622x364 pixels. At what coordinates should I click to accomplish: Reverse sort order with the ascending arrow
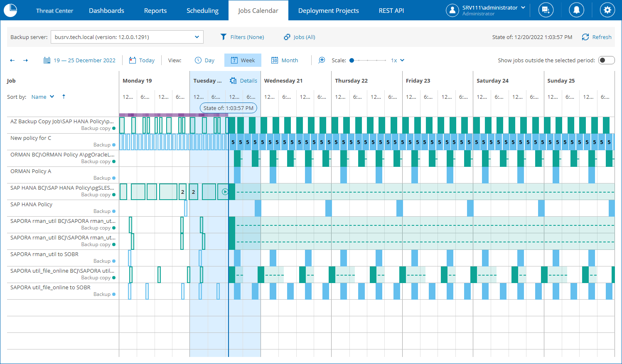pyautogui.click(x=64, y=96)
